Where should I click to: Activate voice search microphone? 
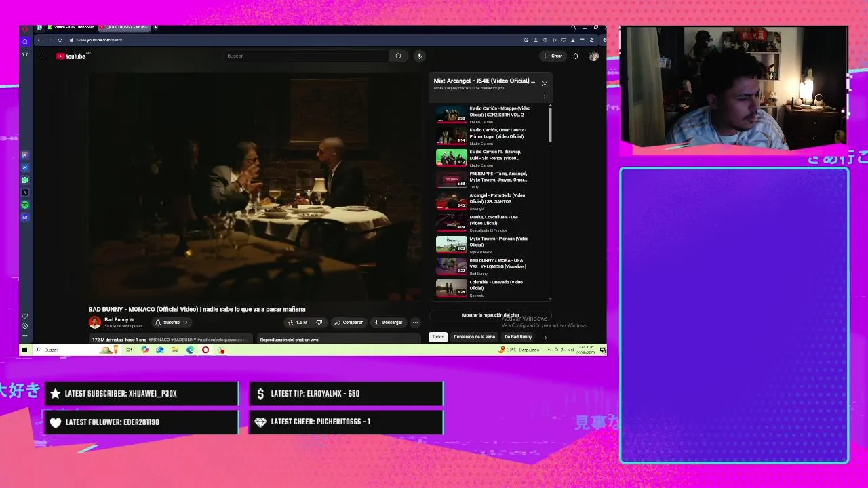coord(419,56)
